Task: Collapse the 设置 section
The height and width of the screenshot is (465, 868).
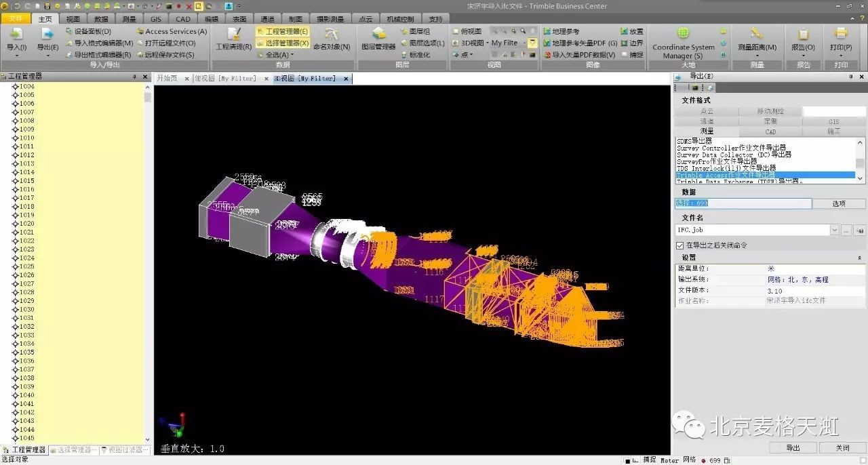Action: pos(860,258)
